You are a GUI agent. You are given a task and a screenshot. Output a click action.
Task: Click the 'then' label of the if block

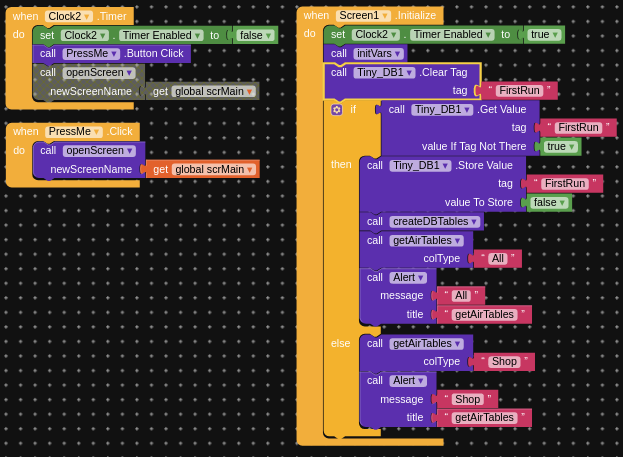(341, 165)
